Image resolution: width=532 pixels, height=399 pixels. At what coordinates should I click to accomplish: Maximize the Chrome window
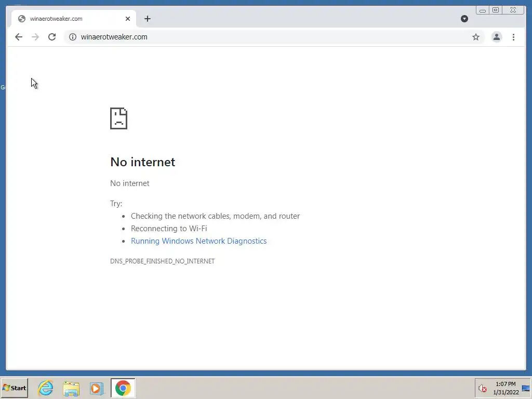(x=496, y=10)
